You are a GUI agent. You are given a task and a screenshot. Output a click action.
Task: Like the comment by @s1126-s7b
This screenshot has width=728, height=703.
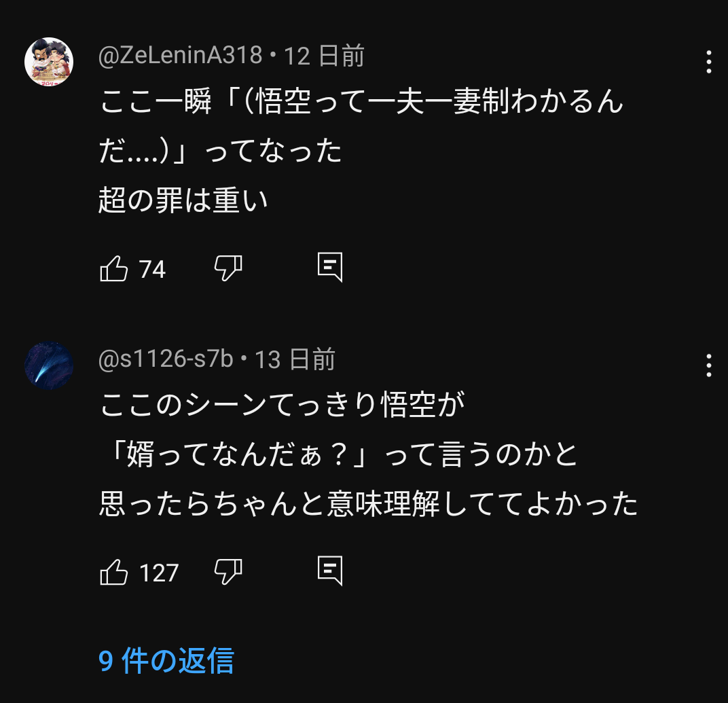click(114, 573)
